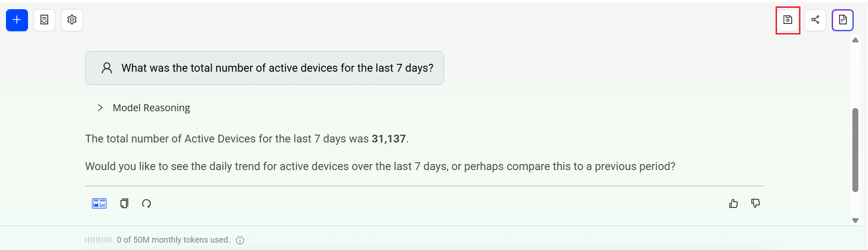Dislike the answer with thumbs down

click(x=755, y=203)
